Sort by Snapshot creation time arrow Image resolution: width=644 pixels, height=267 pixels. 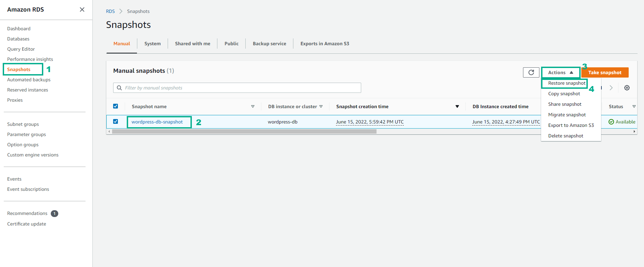click(x=457, y=106)
